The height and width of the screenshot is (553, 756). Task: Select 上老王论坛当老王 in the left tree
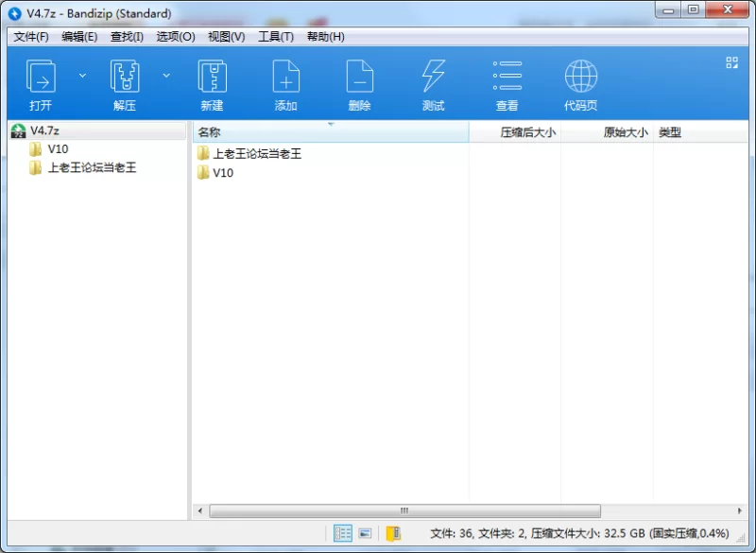coord(82,167)
